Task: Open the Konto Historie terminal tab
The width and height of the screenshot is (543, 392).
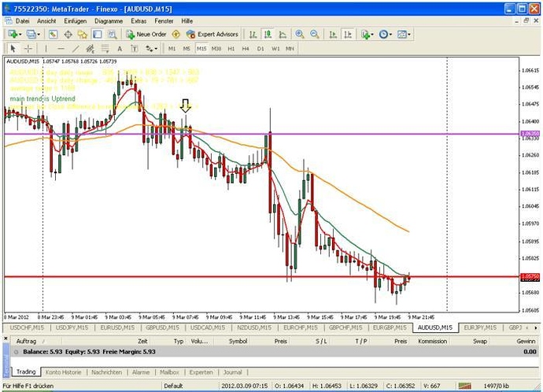Action: 64,372
